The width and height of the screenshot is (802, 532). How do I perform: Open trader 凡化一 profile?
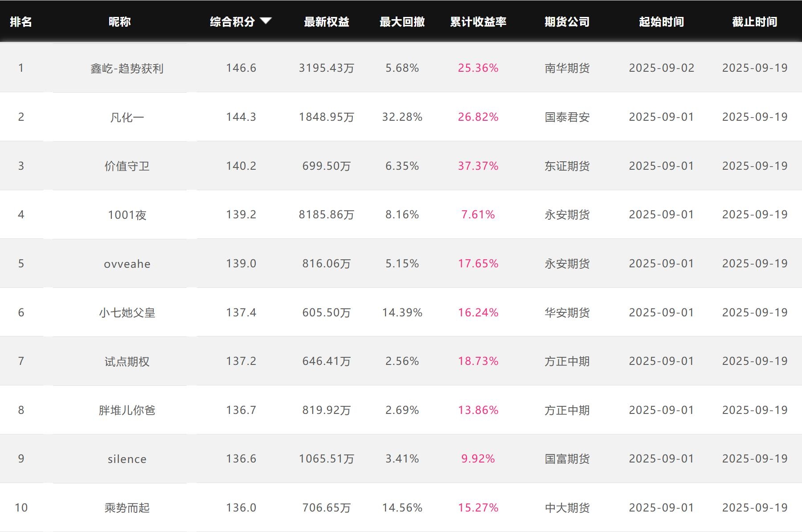pyautogui.click(x=127, y=117)
